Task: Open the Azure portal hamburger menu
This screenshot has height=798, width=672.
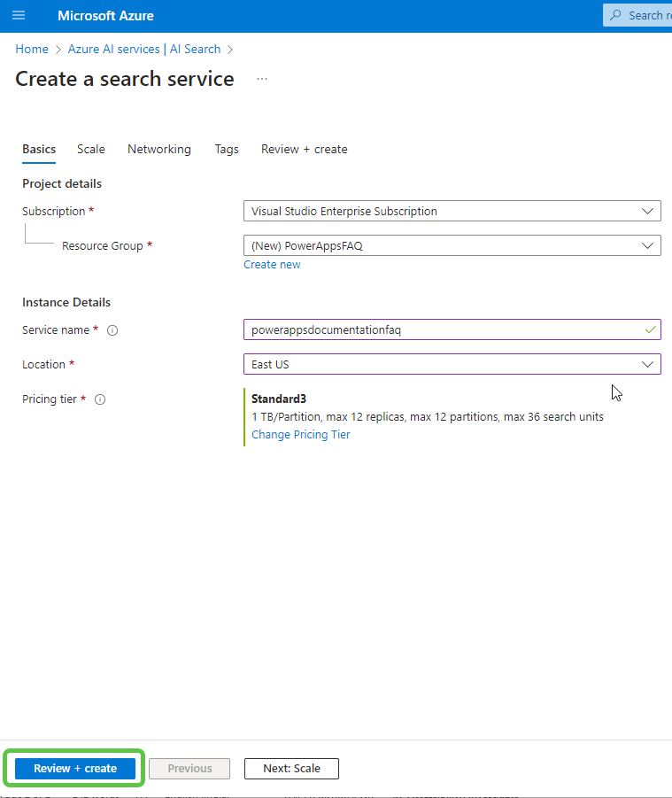Action: 19,15
